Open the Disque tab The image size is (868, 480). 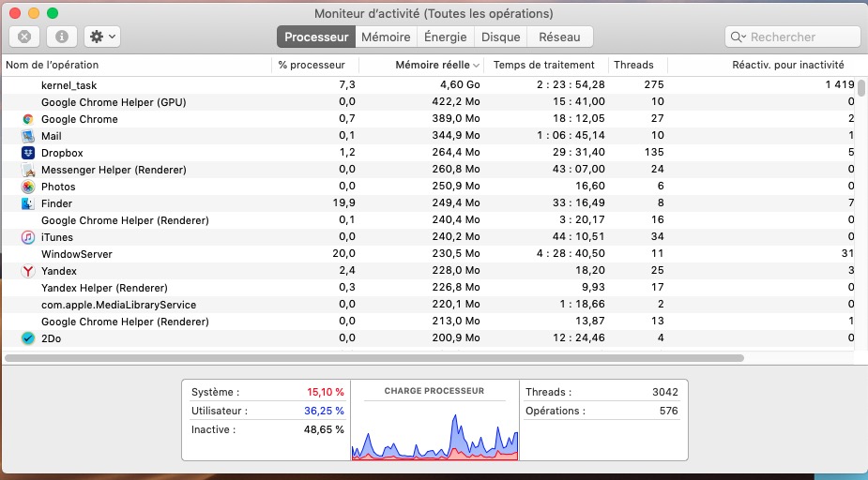pos(500,37)
